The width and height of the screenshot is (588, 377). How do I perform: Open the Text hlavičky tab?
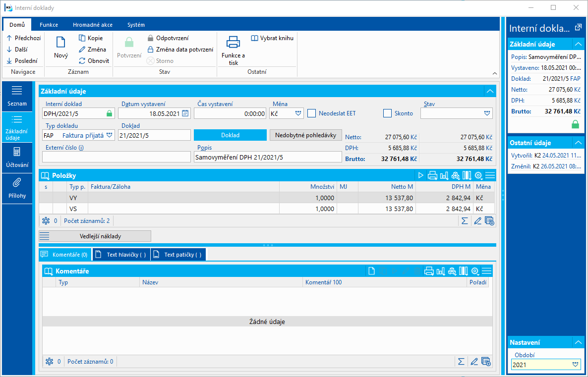pyautogui.click(x=121, y=255)
